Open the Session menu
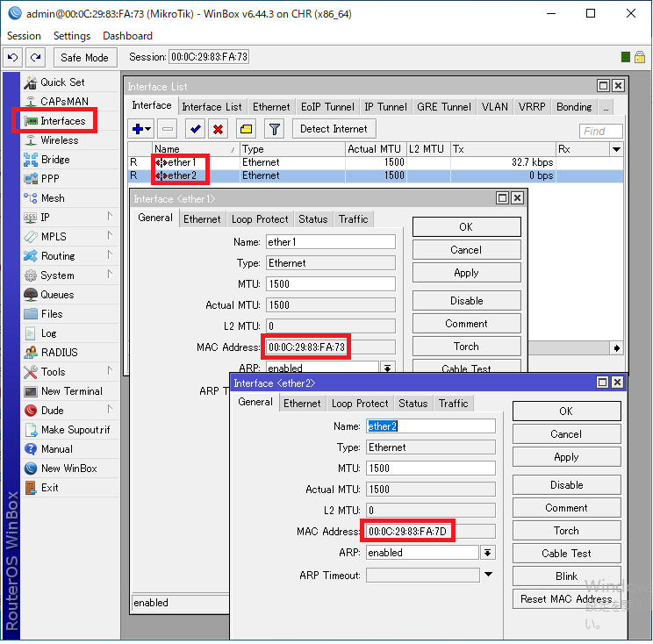Image resolution: width=653 pixels, height=644 pixels. tap(24, 36)
